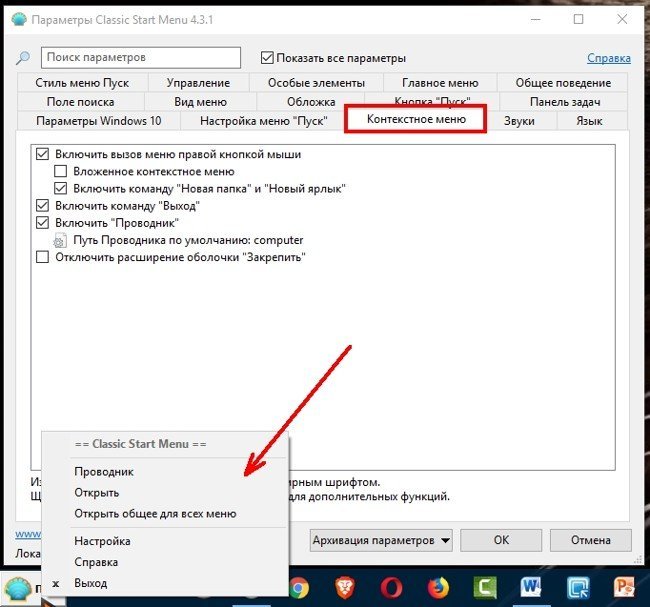Toggle 'Новая папка' и 'Новый ярлык' command checkbox
The height and width of the screenshot is (607, 650).
pyautogui.click(x=61, y=189)
